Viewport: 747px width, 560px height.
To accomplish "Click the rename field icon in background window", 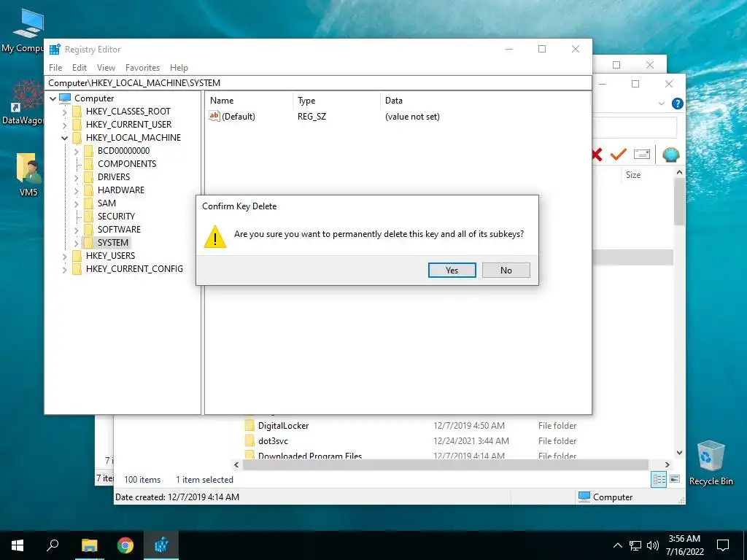I will tap(642, 155).
